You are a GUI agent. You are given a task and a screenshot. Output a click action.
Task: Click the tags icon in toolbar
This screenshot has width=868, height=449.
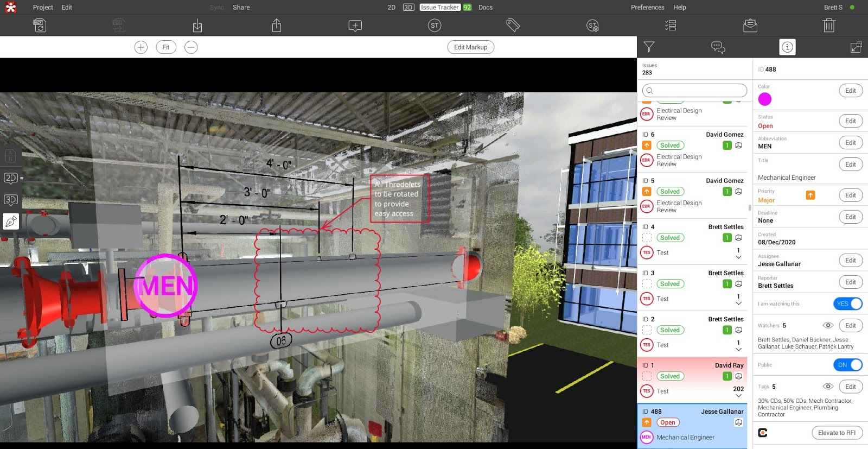513,26
